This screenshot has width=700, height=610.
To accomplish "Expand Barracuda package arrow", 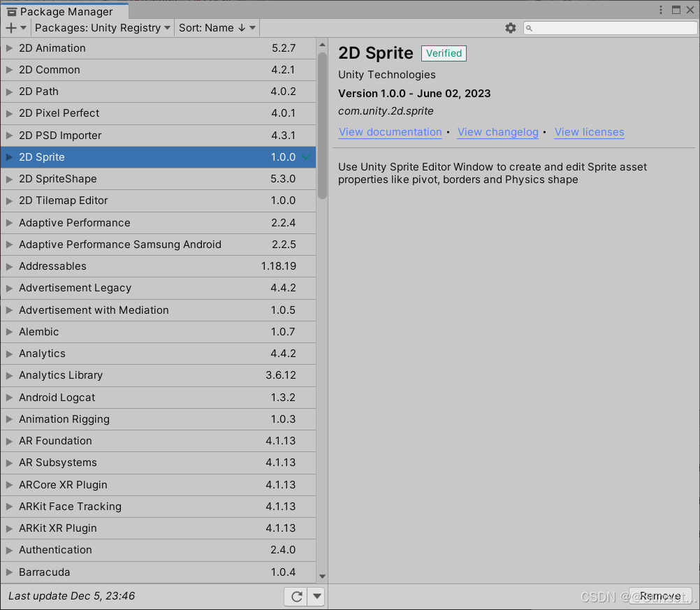I will click(9, 572).
